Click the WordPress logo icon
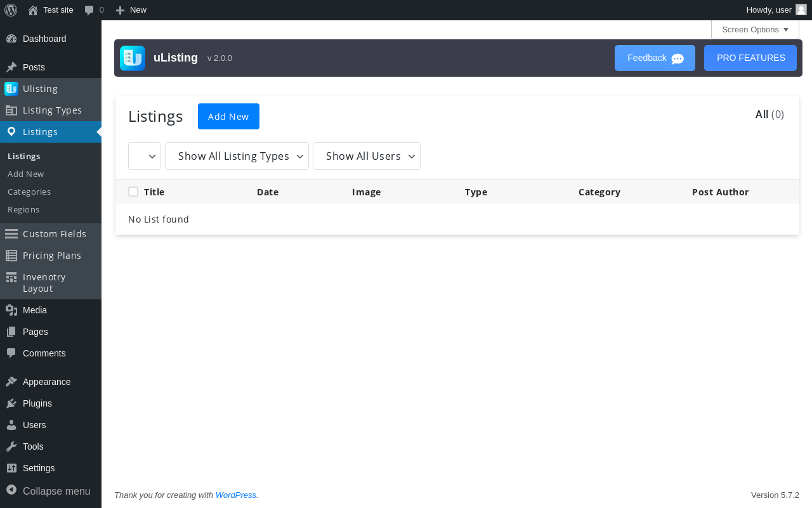The width and height of the screenshot is (812, 508). (x=11, y=10)
